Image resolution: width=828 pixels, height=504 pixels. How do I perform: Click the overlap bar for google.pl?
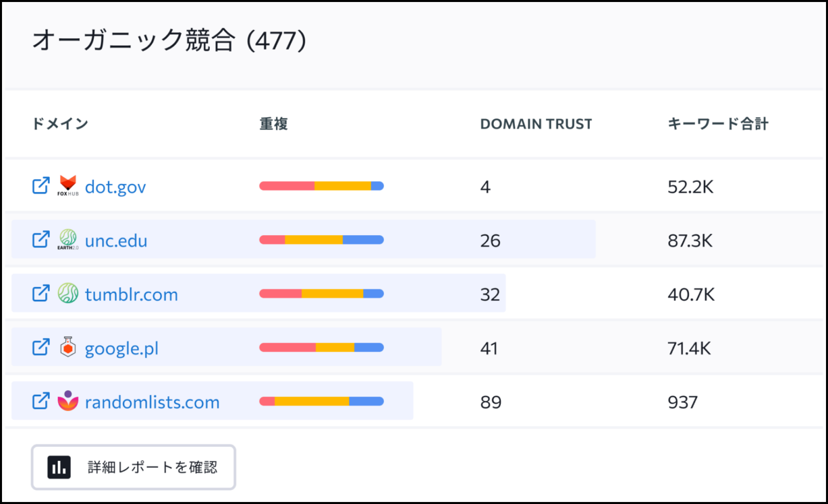click(322, 347)
